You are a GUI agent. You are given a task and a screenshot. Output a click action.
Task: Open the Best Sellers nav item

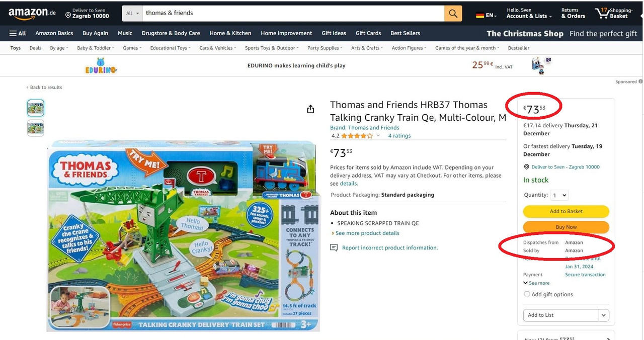[405, 33]
